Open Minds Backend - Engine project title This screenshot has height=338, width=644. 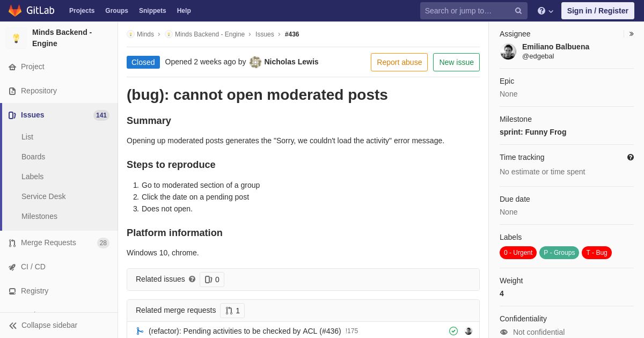coord(62,38)
